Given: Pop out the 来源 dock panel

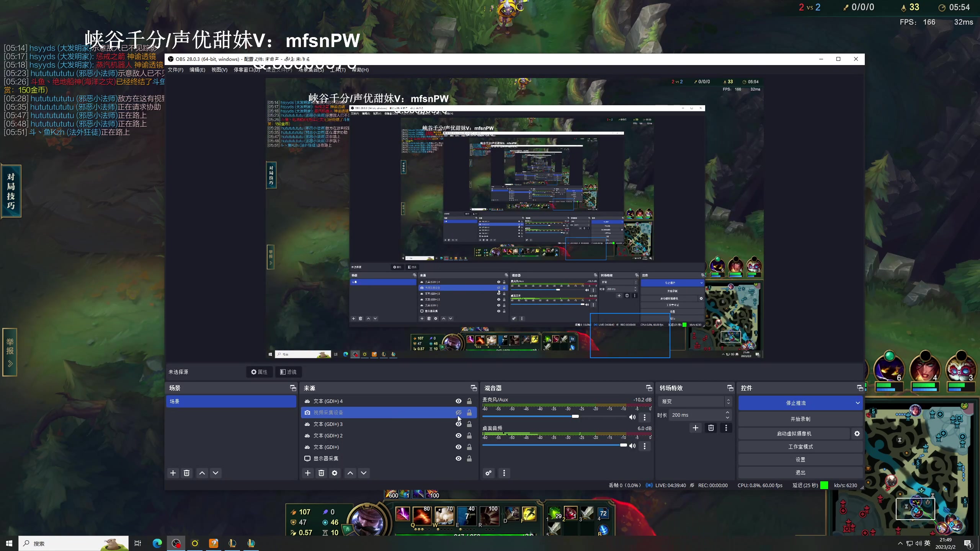Looking at the screenshot, I should [x=474, y=388].
